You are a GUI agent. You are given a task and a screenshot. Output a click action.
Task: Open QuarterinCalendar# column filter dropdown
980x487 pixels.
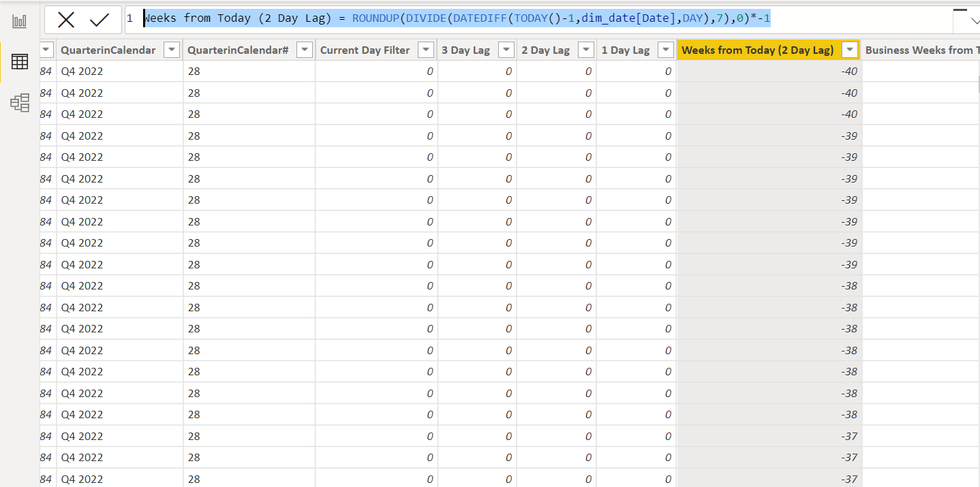pos(304,50)
